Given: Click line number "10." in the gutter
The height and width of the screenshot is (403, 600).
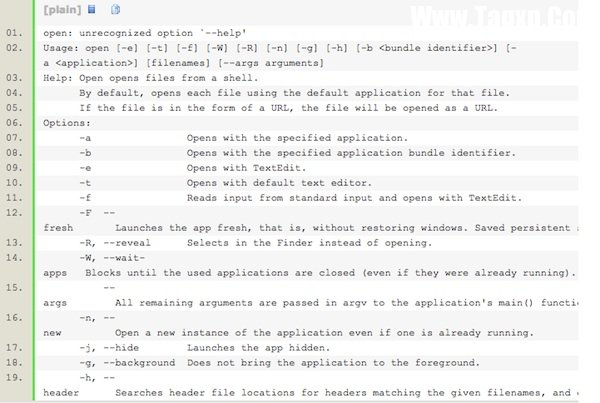Looking at the screenshot, I should point(14,183).
